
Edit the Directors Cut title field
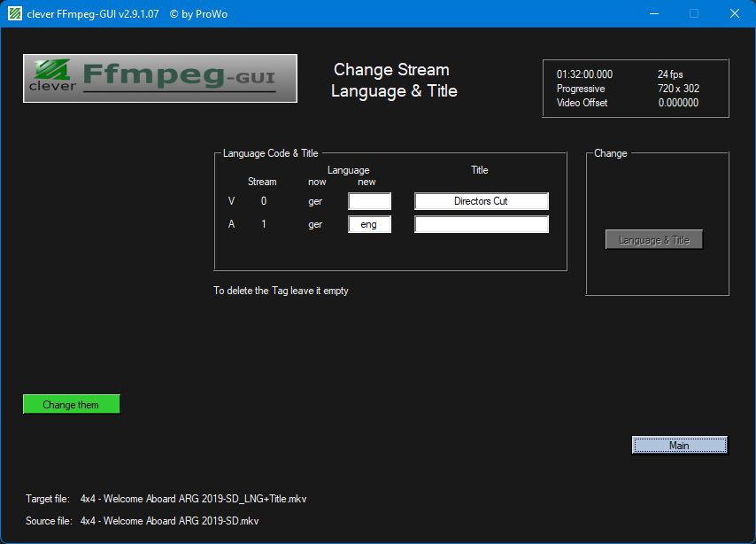click(482, 201)
